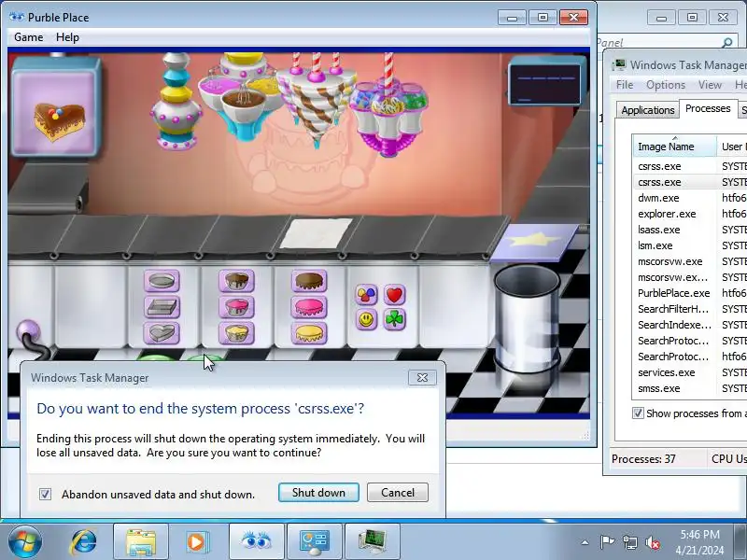Click the Processes: 37 status text
Viewport: 747px width, 560px height.
tap(643, 459)
